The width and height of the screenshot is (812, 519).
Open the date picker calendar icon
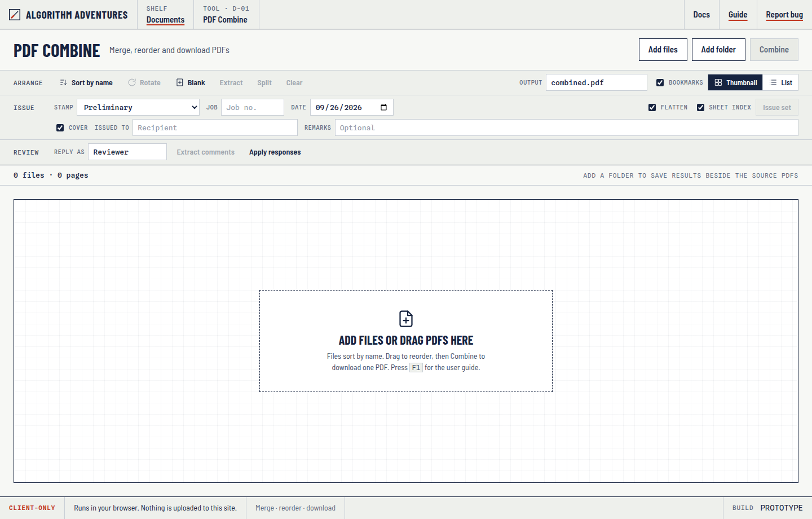tap(384, 107)
